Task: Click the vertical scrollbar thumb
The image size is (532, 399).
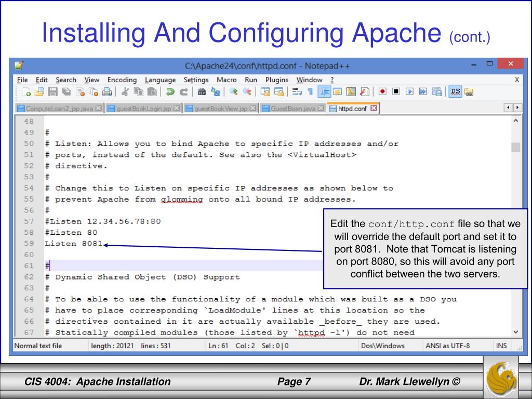Action: (x=516, y=147)
